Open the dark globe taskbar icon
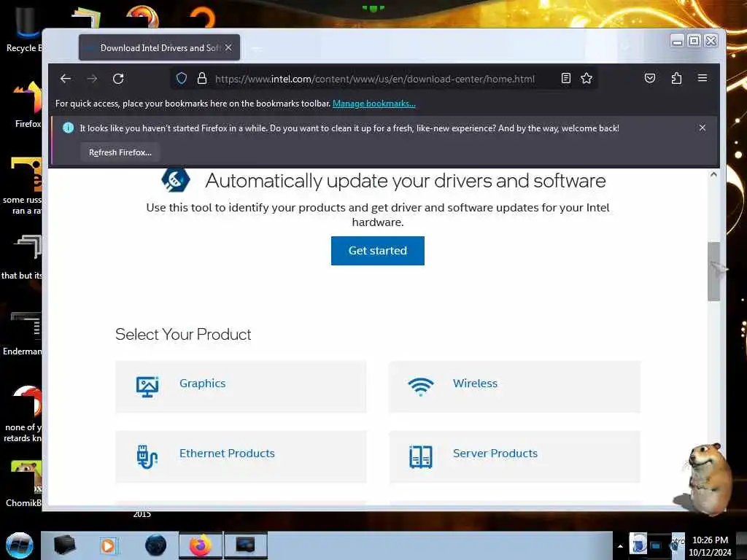The height and width of the screenshot is (560, 747). pyautogui.click(x=156, y=545)
